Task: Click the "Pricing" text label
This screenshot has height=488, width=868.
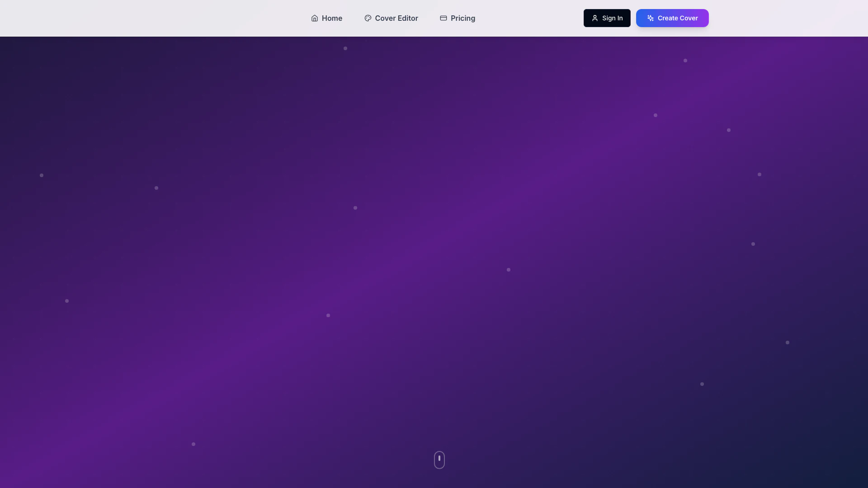Action: tap(462, 18)
